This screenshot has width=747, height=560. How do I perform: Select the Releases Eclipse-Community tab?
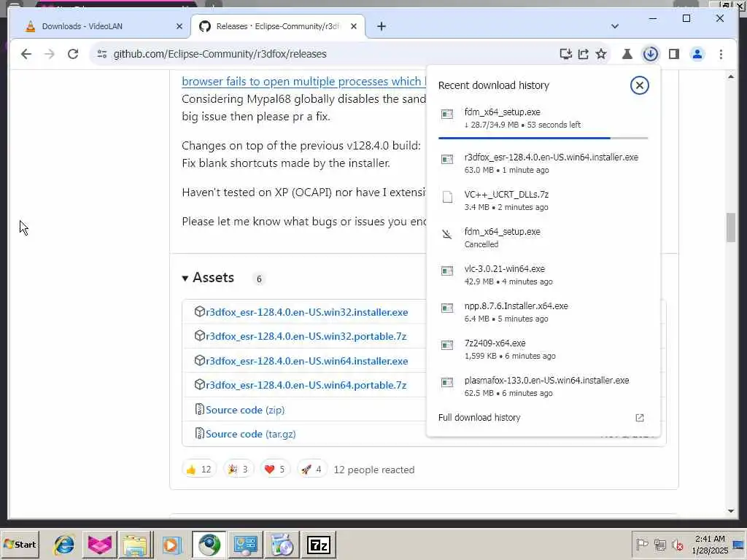(278, 26)
